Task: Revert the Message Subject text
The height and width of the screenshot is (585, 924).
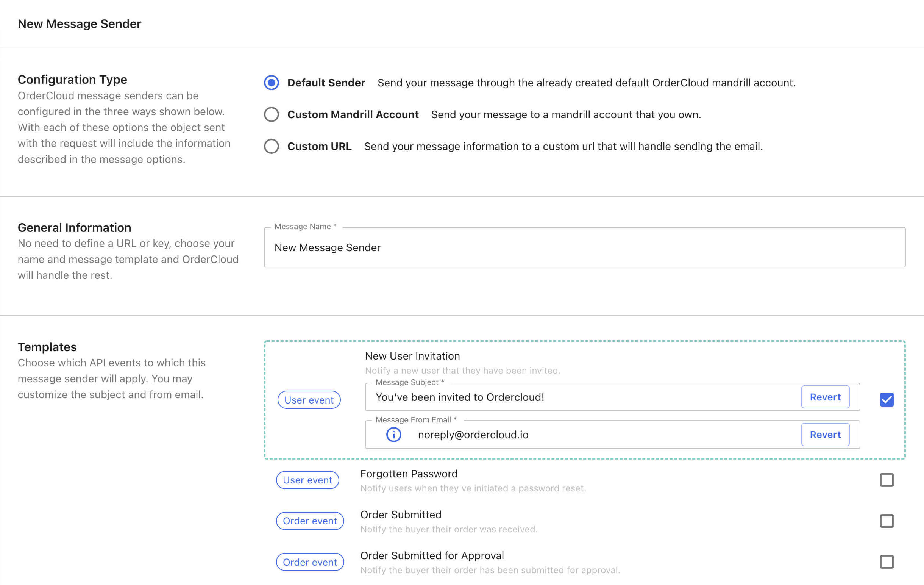Action: point(825,397)
